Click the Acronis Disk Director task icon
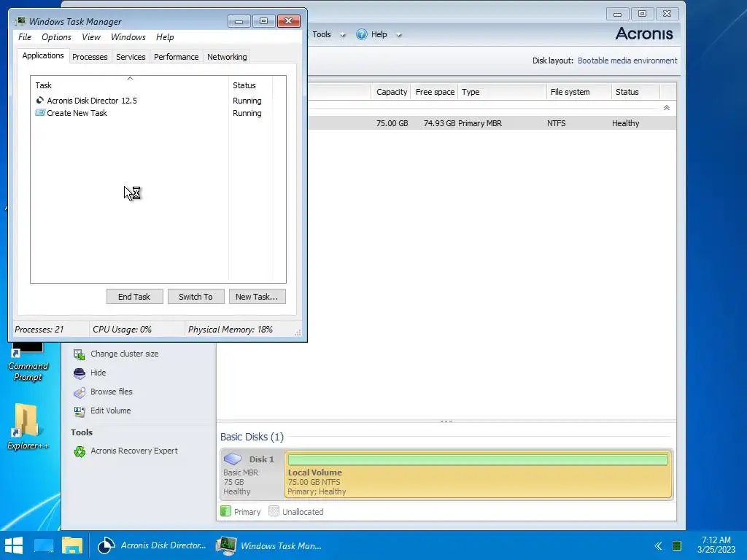 40,101
